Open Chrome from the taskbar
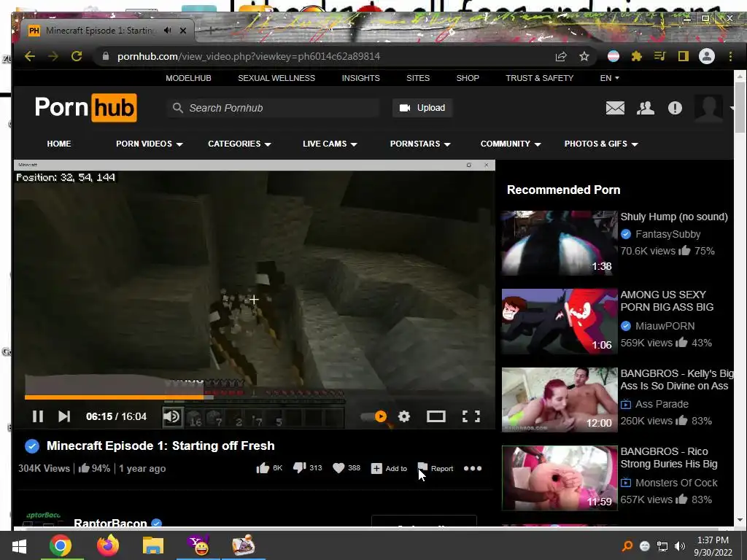The width and height of the screenshot is (747, 560). click(60, 545)
